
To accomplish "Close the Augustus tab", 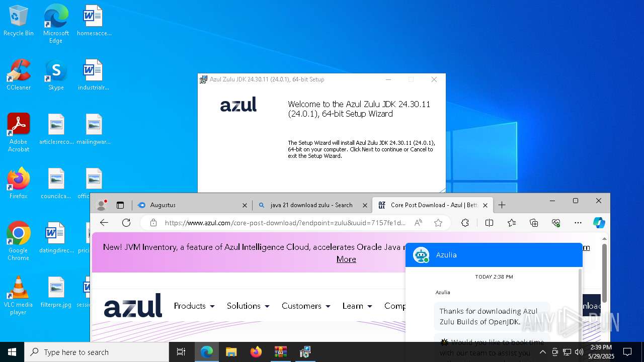I will [245, 205].
